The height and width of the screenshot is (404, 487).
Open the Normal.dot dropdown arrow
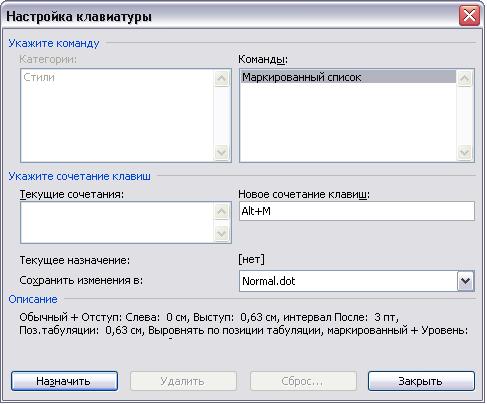466,281
